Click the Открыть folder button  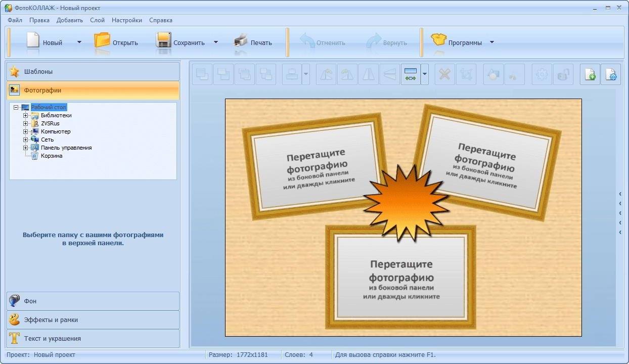(116, 42)
